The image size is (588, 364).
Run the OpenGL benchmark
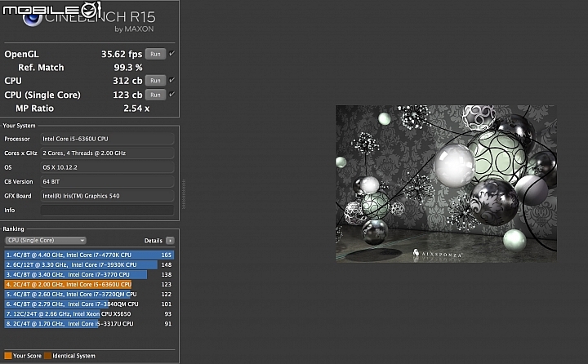click(155, 54)
